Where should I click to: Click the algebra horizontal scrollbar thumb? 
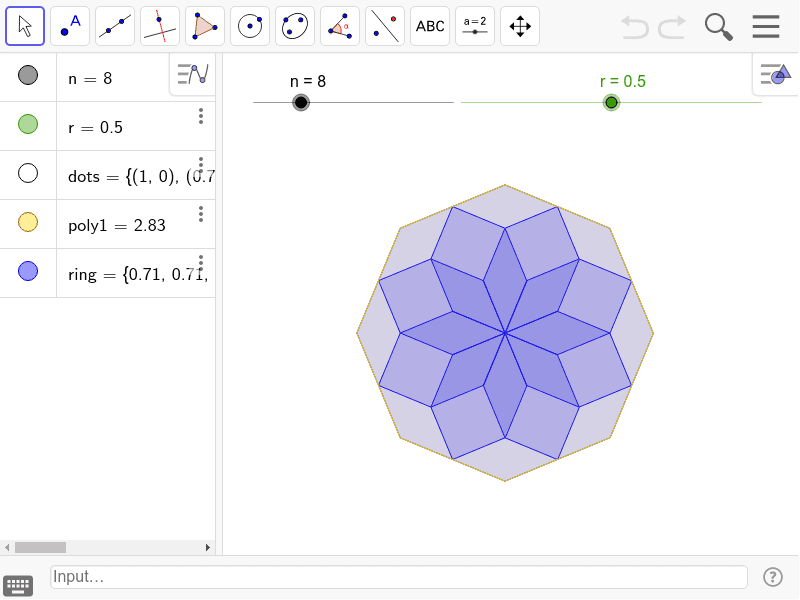[x=40, y=547]
